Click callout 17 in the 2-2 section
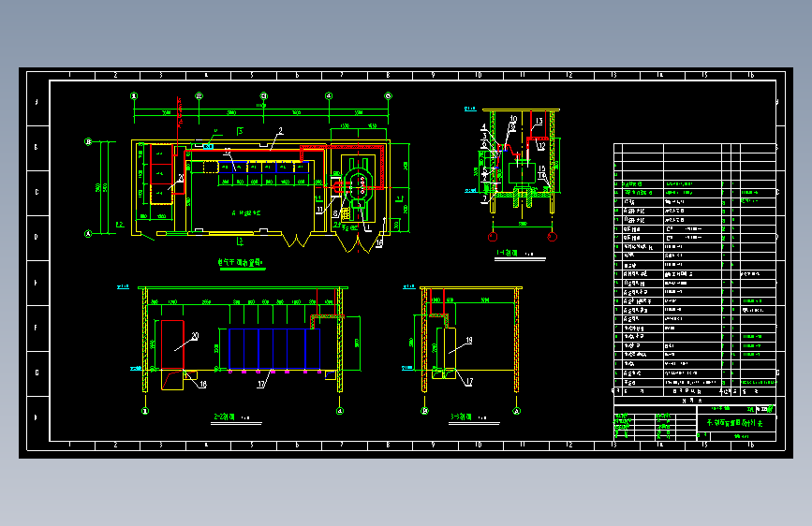The width and height of the screenshot is (812, 526). pyautogui.click(x=261, y=384)
